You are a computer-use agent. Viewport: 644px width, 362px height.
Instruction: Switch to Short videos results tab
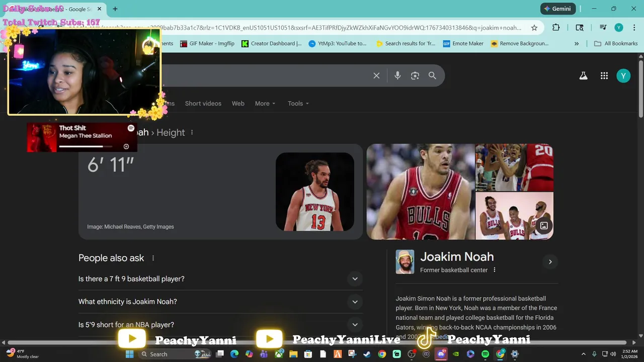(203, 104)
